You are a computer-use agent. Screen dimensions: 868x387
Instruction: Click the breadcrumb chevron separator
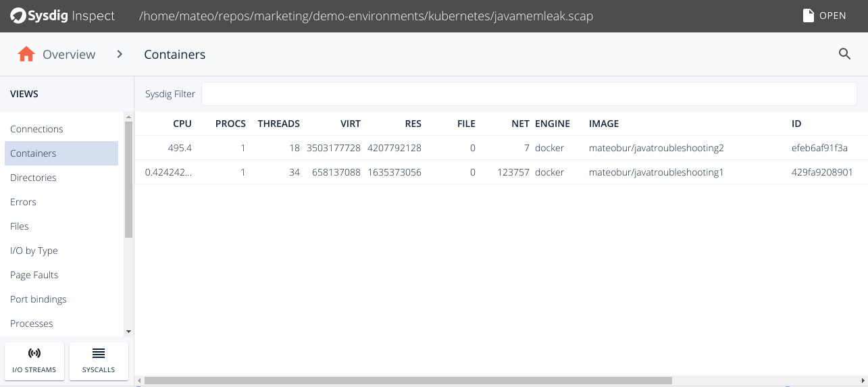pyautogui.click(x=120, y=54)
